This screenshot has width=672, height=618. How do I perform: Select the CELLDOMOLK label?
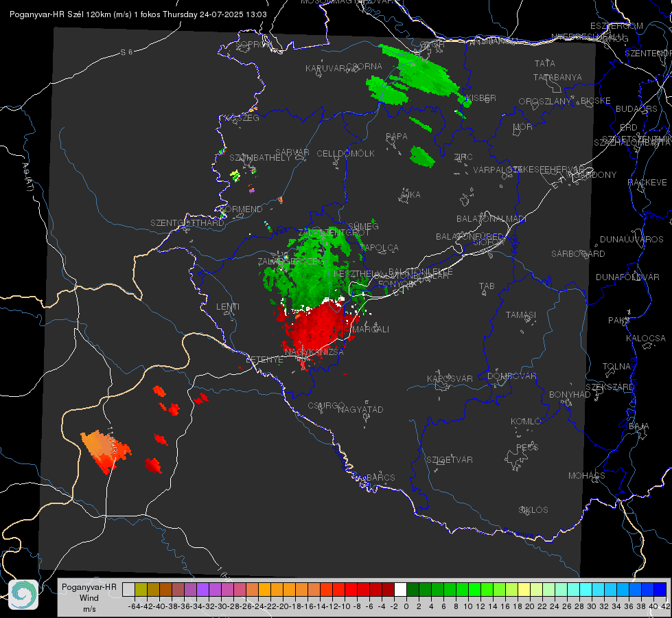click(x=345, y=154)
